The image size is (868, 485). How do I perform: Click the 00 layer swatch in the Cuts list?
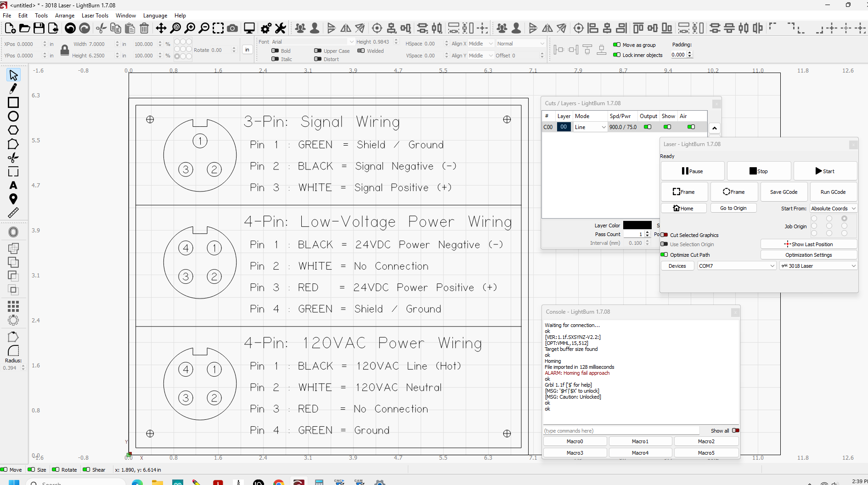(564, 127)
